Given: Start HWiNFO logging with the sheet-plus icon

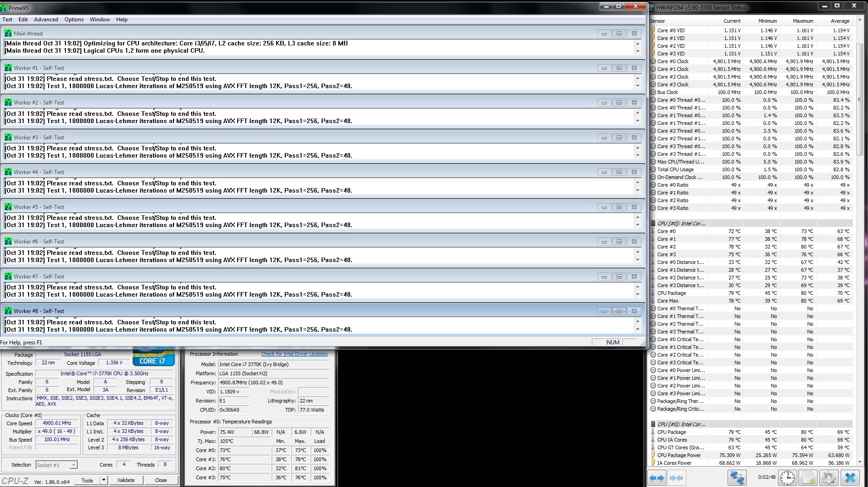Looking at the screenshot, I should 808,478.
